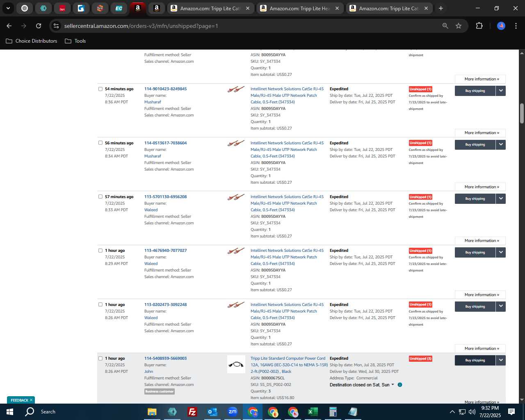Screen dimensions: 525x420
Task: Expand Buy shipping dropdown for order 113-4676940-7077027
Action: click(x=501, y=252)
